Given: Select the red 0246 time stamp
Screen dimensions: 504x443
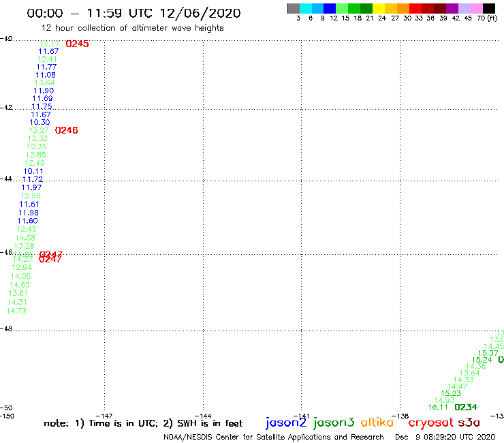Looking at the screenshot, I should [67, 130].
